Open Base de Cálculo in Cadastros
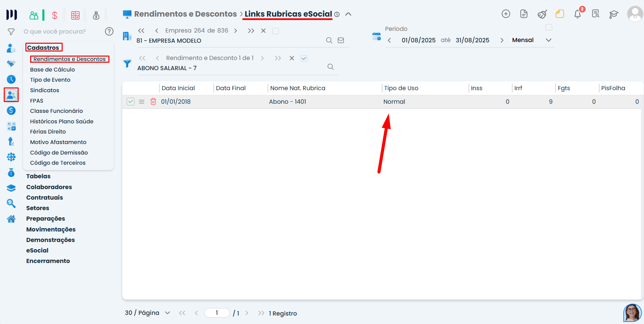The height and width of the screenshot is (324, 644). 53,69
